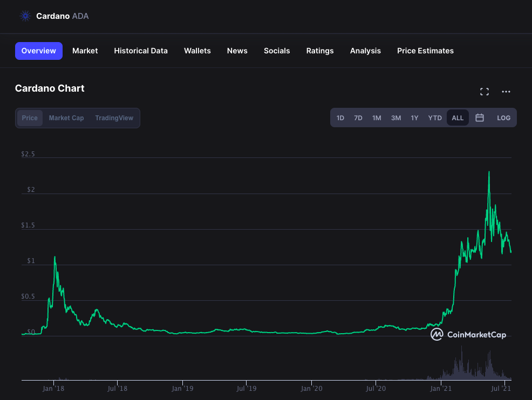Open the calendar date range picker
Image resolution: width=532 pixels, height=400 pixels.
click(480, 118)
